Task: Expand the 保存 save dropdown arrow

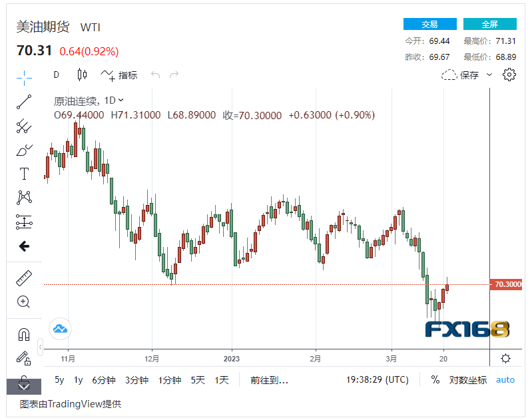Action: (490, 75)
